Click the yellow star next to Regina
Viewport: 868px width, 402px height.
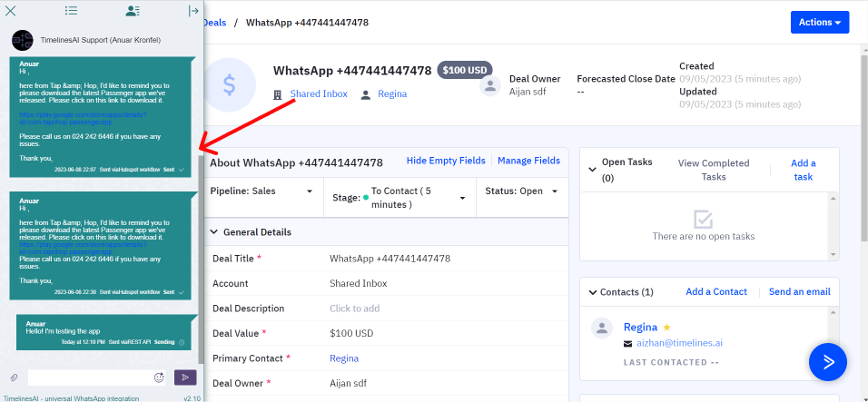pos(667,327)
